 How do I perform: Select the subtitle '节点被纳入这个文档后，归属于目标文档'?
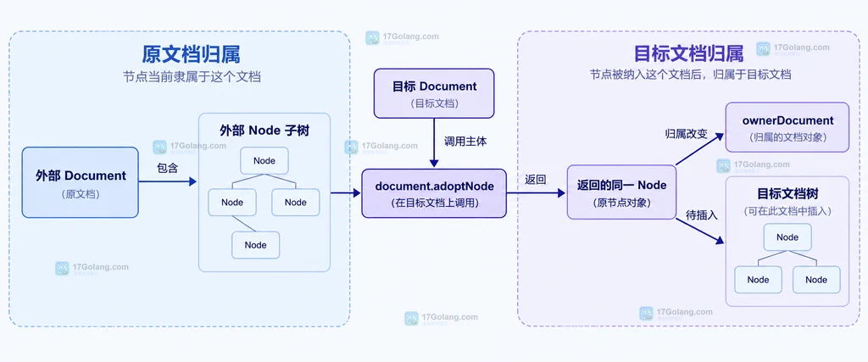tap(690, 75)
